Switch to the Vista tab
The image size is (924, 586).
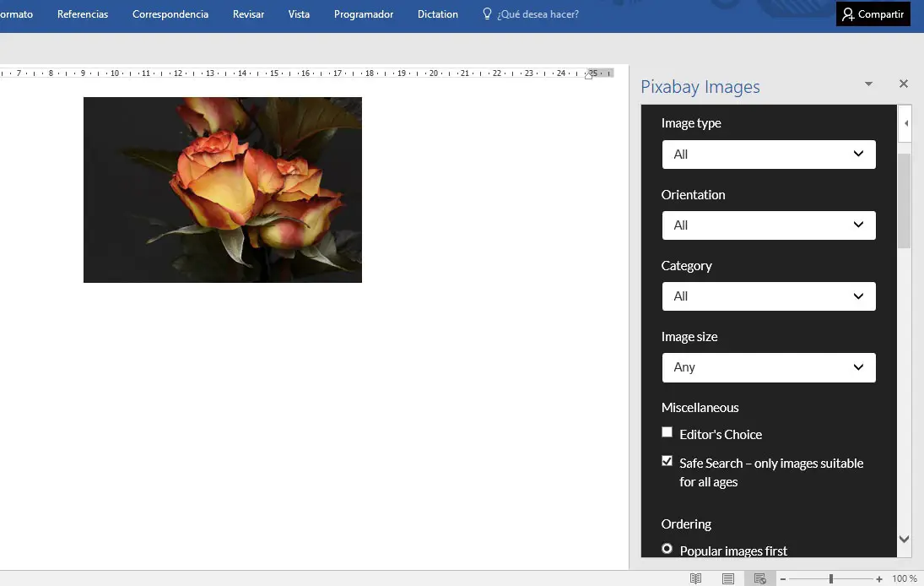(x=299, y=14)
